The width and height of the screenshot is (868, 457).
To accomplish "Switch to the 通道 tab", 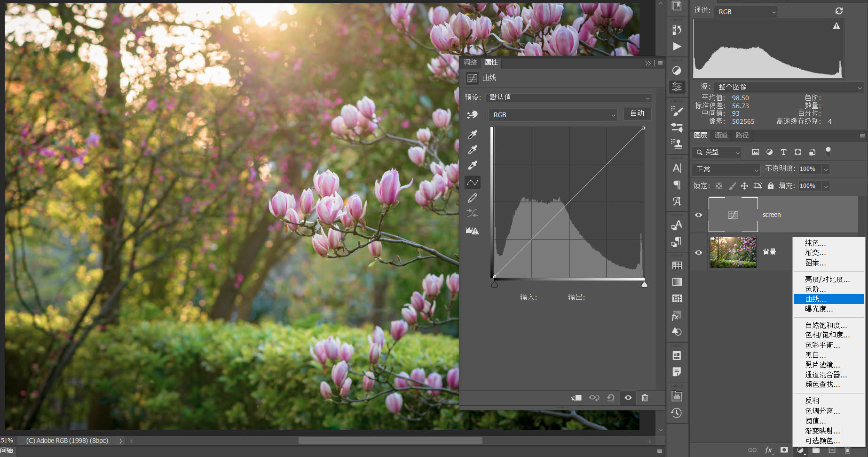I will pyautogui.click(x=721, y=135).
